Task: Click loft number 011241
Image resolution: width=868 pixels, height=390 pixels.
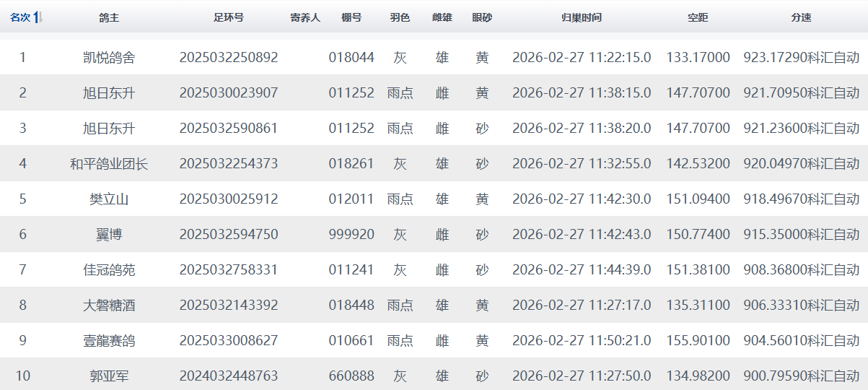Action: pos(351,269)
